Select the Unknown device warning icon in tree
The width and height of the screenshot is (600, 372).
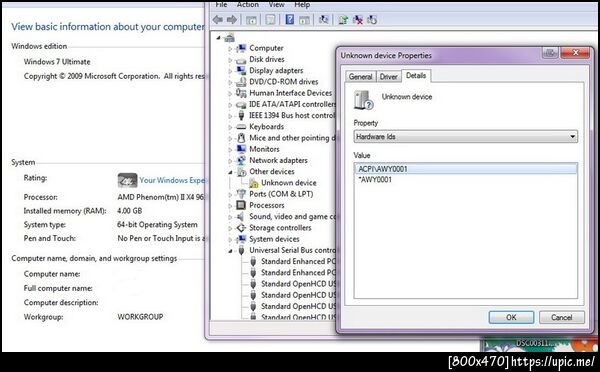click(x=253, y=183)
